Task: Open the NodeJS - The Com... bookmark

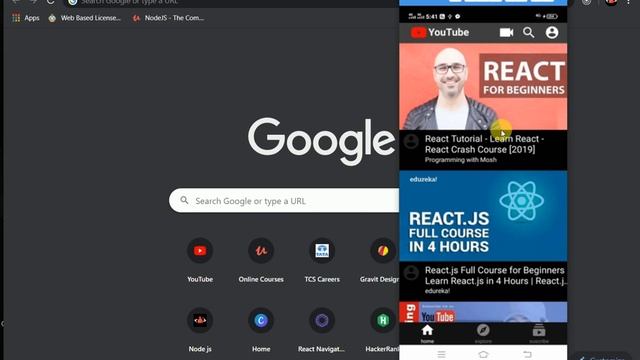Action: pos(168,18)
